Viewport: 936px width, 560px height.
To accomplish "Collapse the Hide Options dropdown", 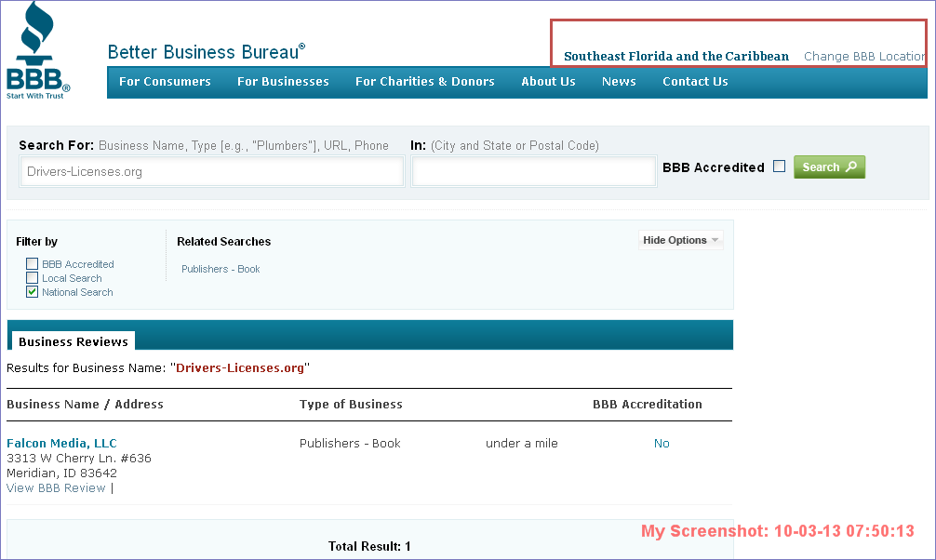I will tap(680, 240).
